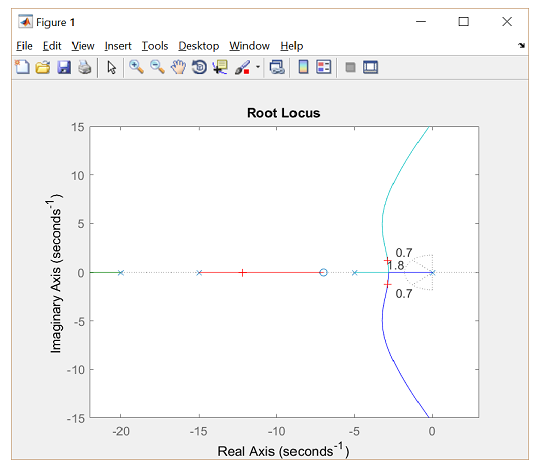
Task: Click the pole marker at -5
Action: click(x=355, y=272)
